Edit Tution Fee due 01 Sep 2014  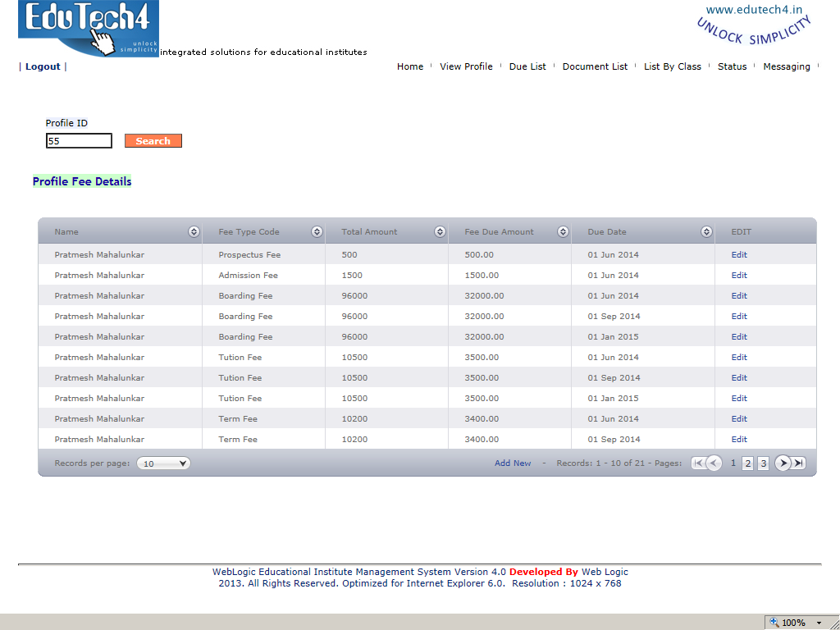[x=739, y=377]
